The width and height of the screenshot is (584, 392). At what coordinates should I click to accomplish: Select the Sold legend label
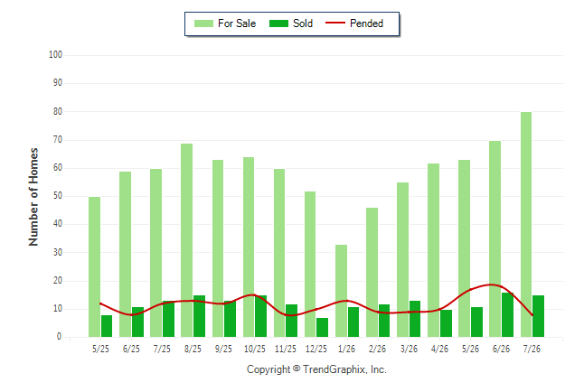pos(303,23)
